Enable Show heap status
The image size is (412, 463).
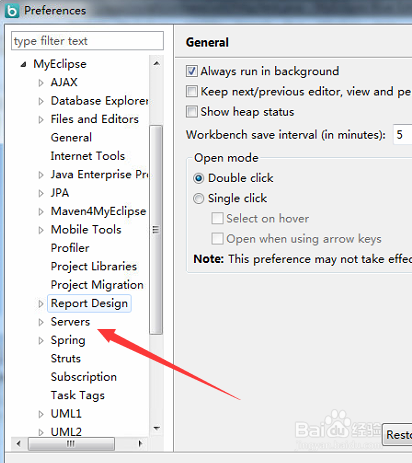click(192, 111)
